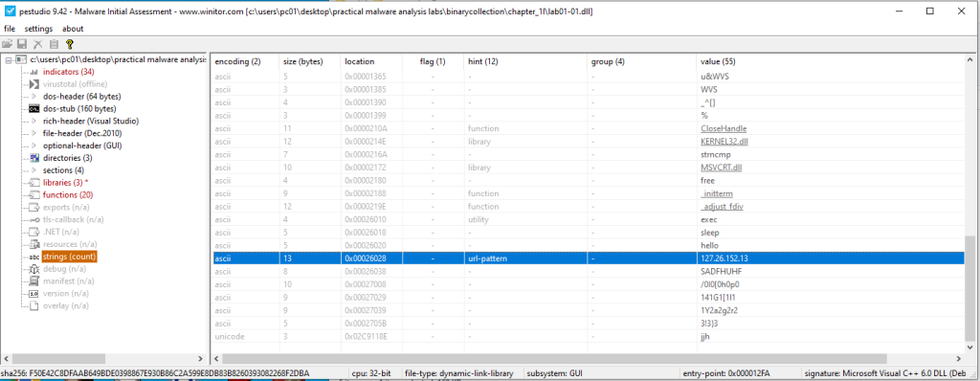Screen dimensions: 980x381
Task: Select the directories (3) tree item
Action: [x=68, y=158]
